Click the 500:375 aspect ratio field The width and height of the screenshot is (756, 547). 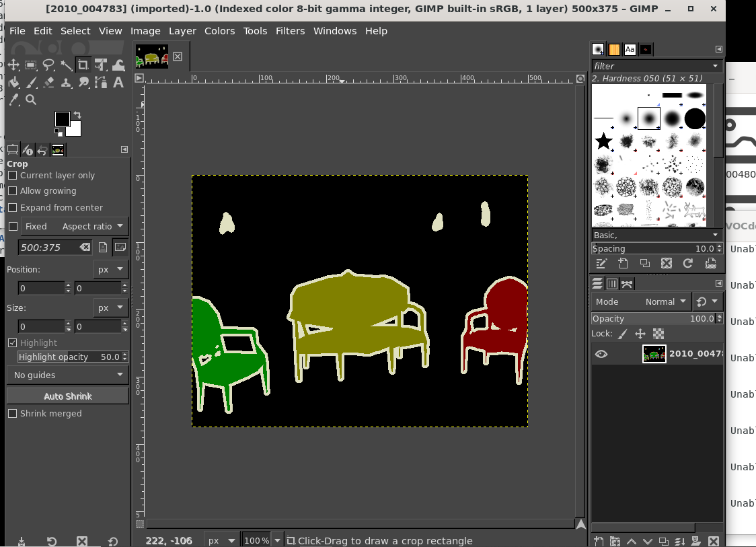(50, 248)
